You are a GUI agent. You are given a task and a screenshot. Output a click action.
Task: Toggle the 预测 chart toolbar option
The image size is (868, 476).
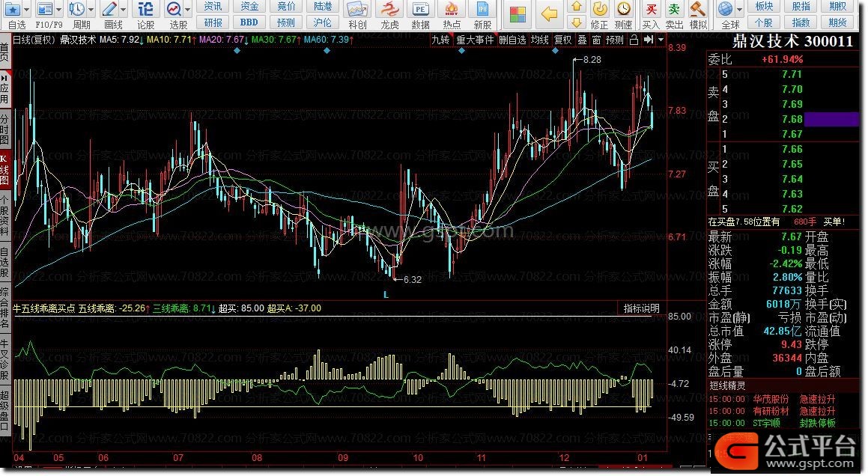click(x=614, y=40)
